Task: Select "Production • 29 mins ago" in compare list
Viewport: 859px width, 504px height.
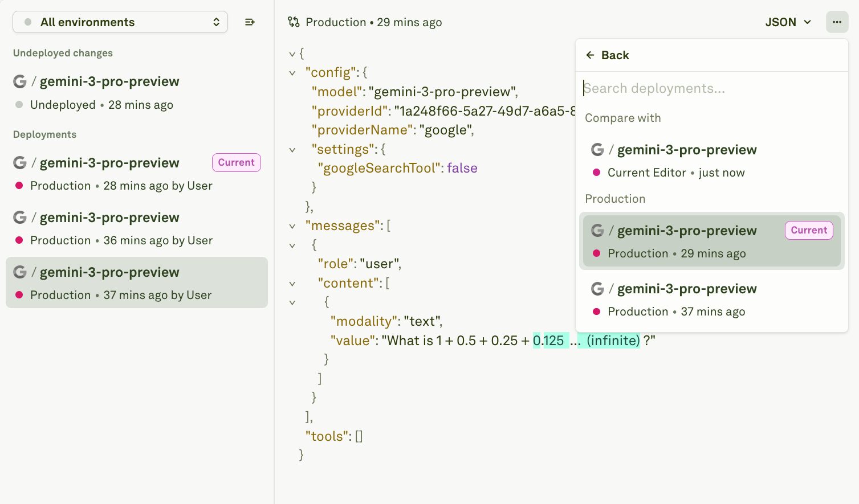Action: point(711,241)
